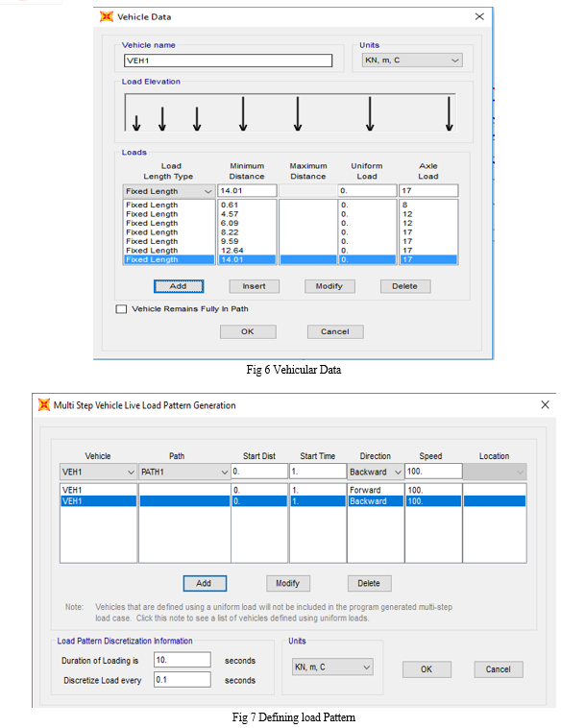The width and height of the screenshot is (585, 728).
Task: Select the load row with distance 4.57
Action: 290,214
